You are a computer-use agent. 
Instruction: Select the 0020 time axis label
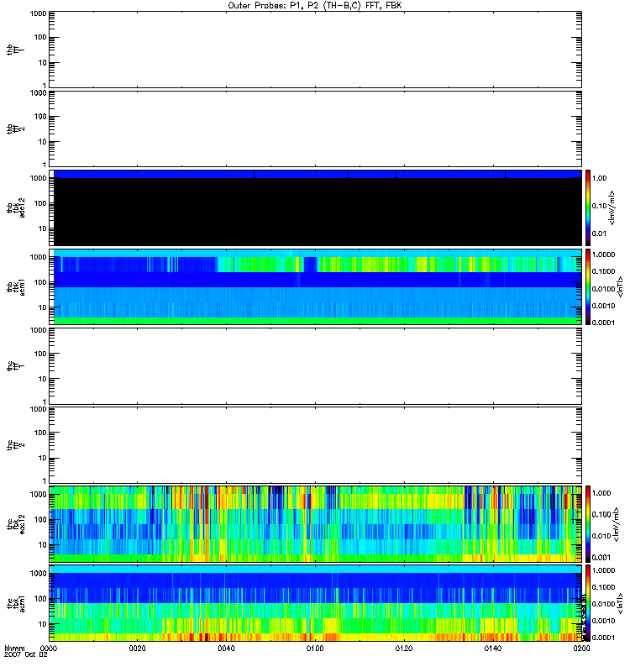click(x=138, y=649)
